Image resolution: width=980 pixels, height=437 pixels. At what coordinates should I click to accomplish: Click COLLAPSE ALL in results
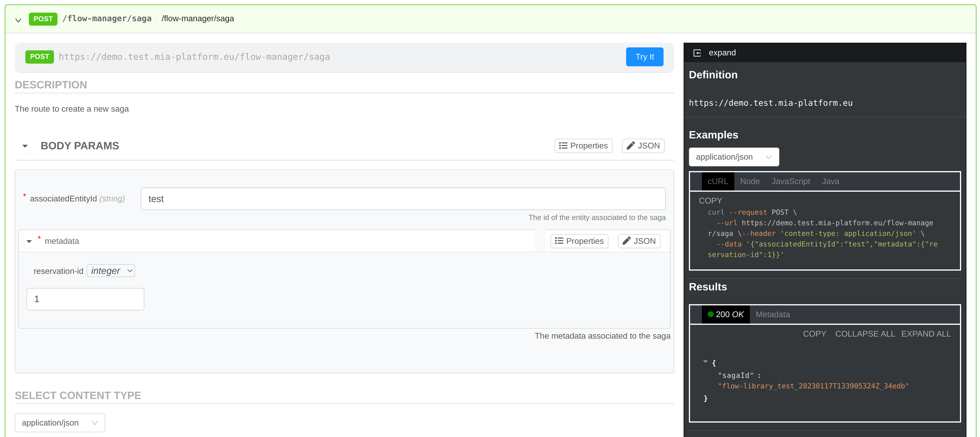pos(865,334)
